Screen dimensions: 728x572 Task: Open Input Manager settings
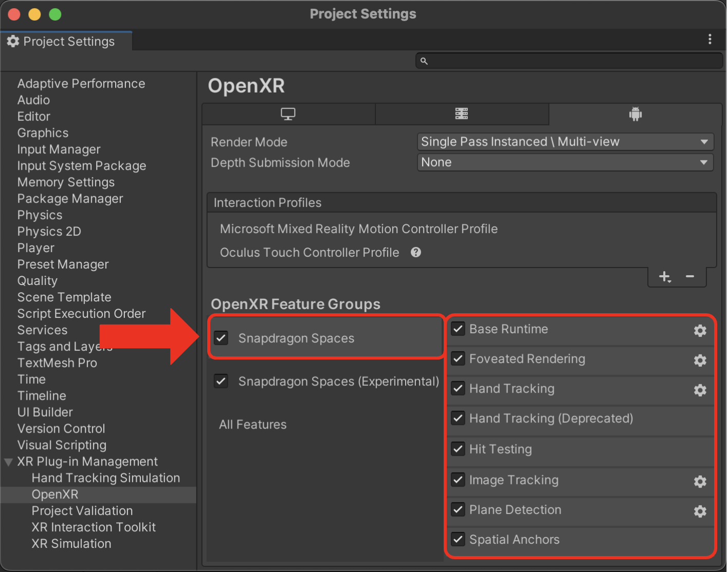pos(59,149)
